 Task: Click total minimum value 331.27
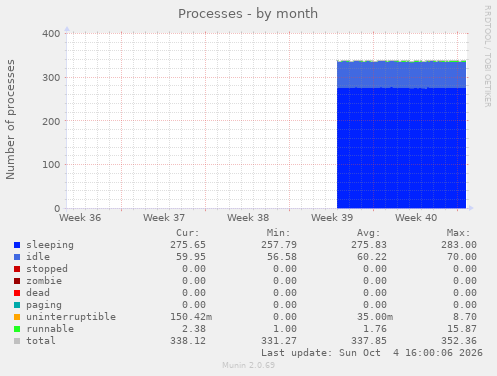(279, 341)
